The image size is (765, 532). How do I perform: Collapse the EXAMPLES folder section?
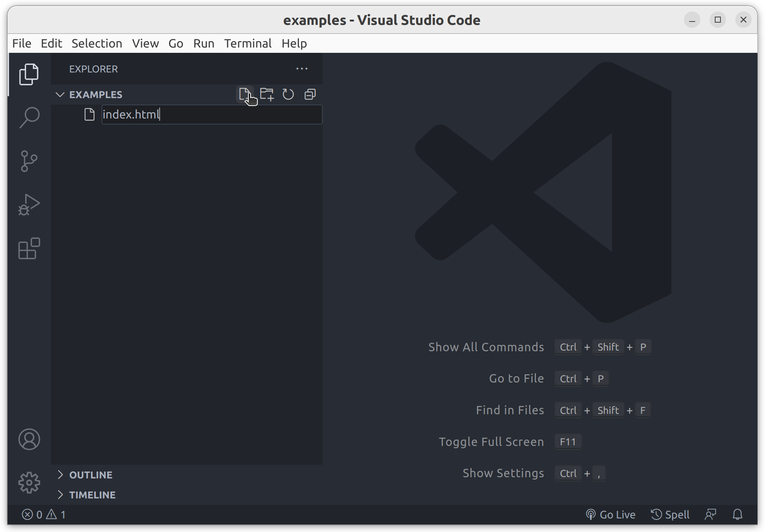coord(60,94)
